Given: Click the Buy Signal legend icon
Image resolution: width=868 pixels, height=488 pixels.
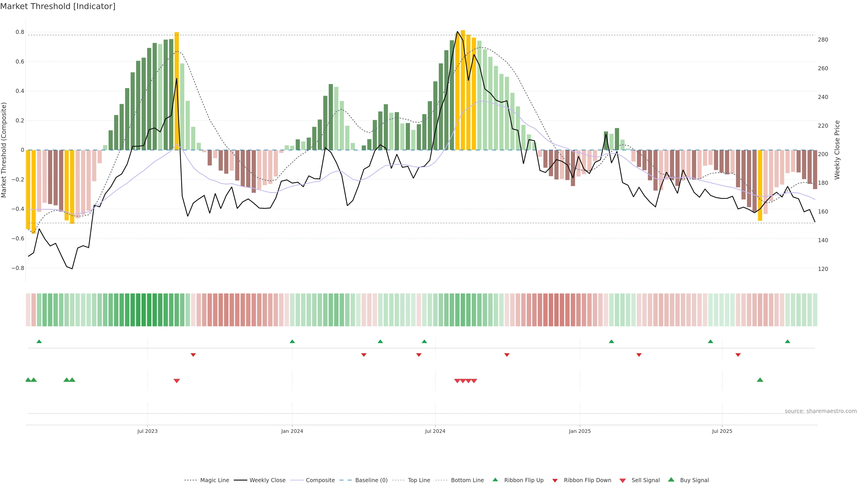Looking at the screenshot, I should coord(671,480).
